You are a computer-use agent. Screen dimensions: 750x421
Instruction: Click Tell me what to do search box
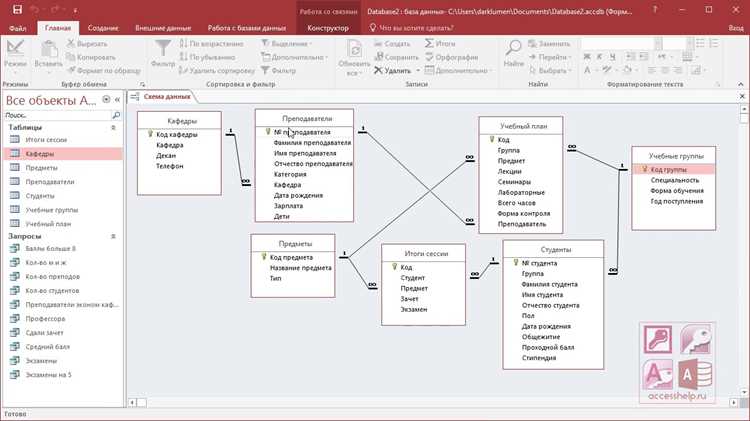(x=411, y=28)
